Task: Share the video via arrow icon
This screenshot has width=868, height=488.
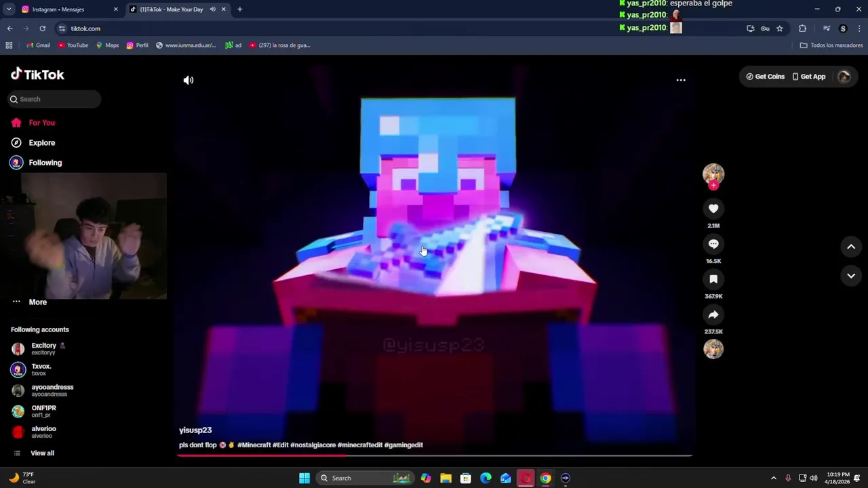Action: (x=713, y=314)
